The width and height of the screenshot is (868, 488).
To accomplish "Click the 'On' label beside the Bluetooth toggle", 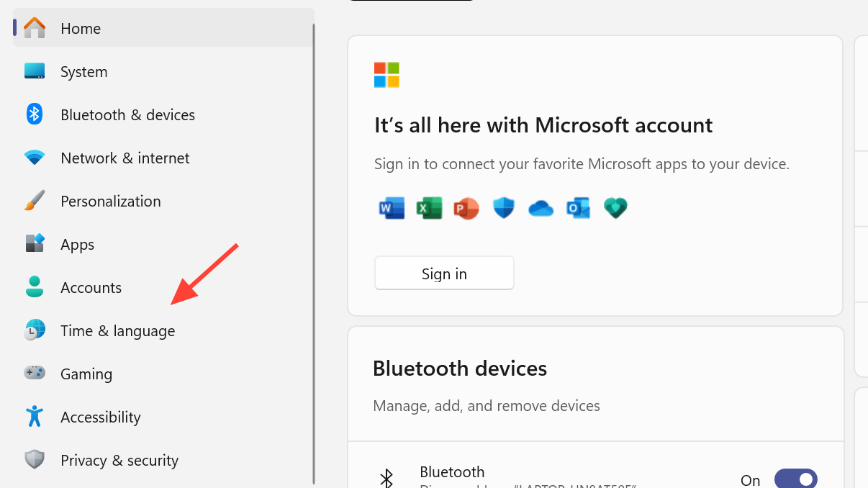I will (751, 480).
